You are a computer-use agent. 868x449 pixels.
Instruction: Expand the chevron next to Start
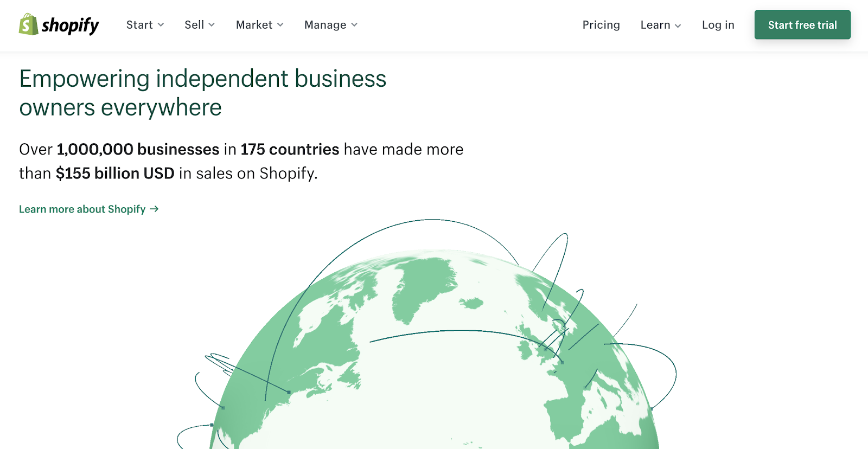point(161,25)
